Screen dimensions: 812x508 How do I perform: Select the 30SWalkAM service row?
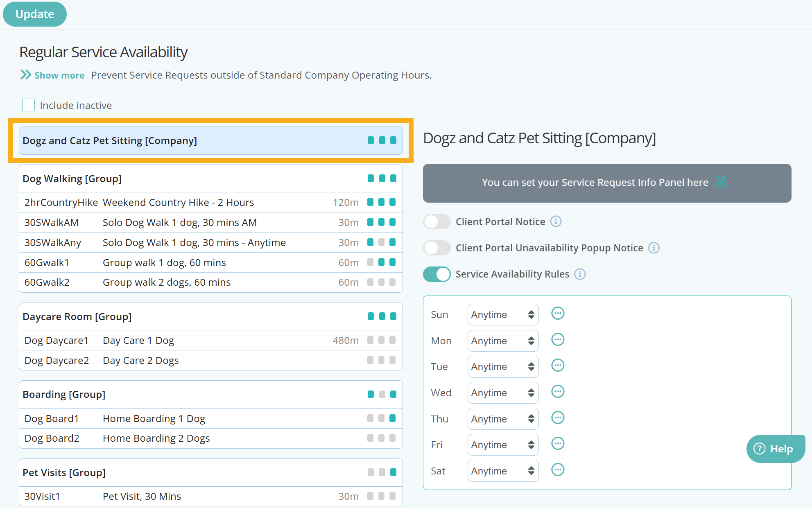211,222
